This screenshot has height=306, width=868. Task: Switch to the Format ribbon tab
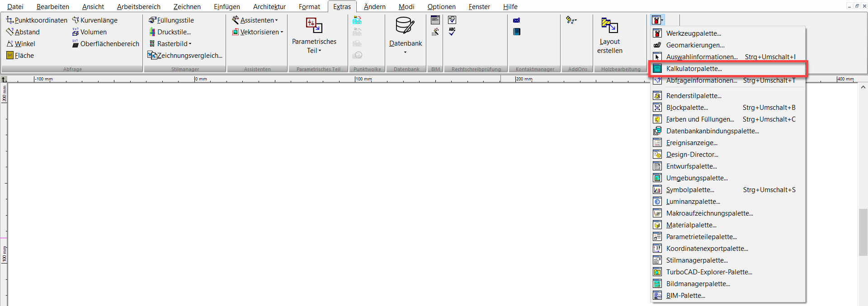(x=309, y=7)
